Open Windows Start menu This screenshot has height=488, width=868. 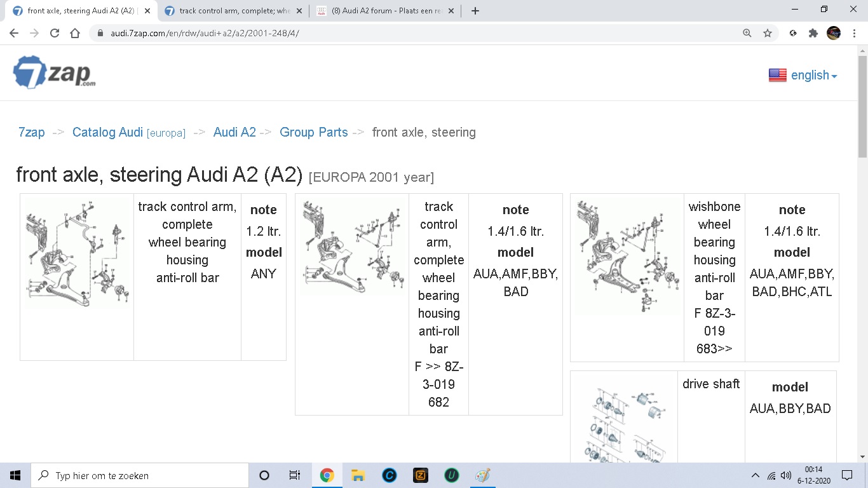15,475
